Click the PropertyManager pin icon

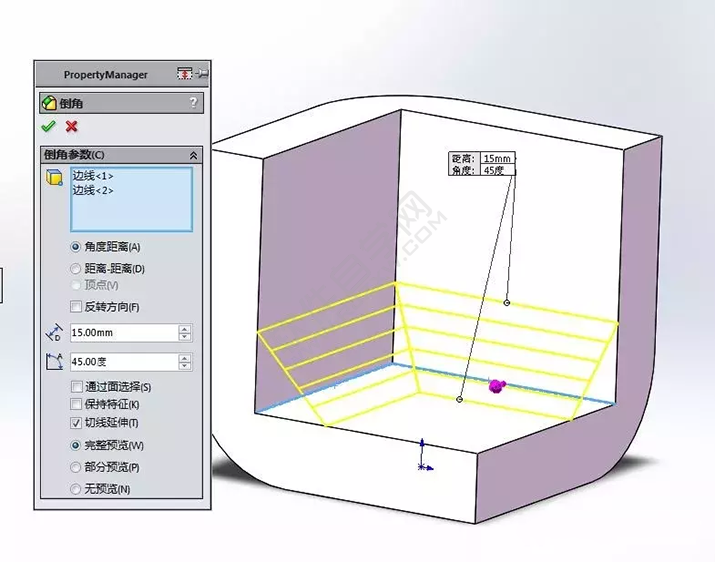(202, 73)
